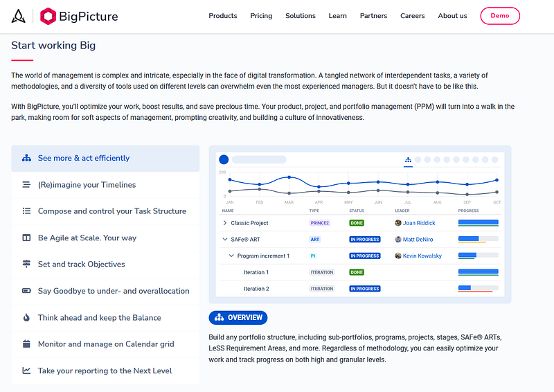Click the STATUS column header

[x=357, y=211]
